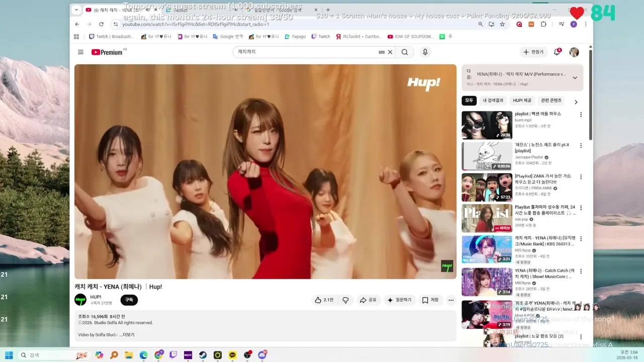Select the 내 검색결과 filter chip
Screen dimensions: 644x362
[x=493, y=101]
